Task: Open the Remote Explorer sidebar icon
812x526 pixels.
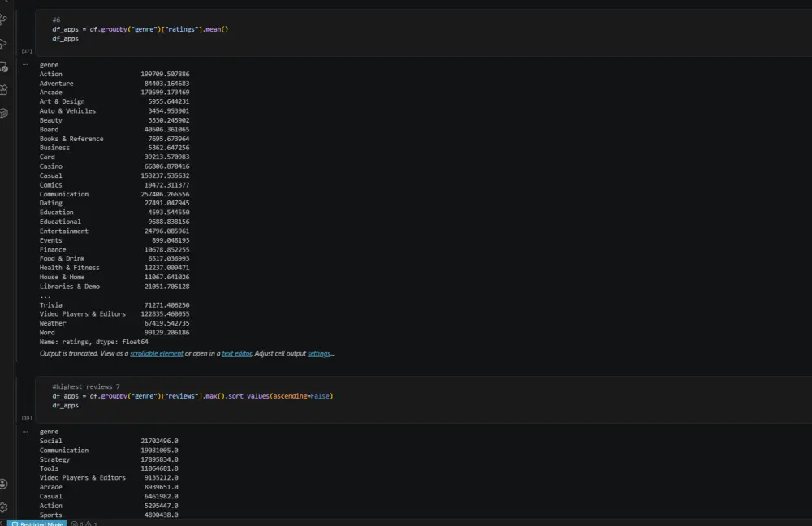Action: click(3, 67)
